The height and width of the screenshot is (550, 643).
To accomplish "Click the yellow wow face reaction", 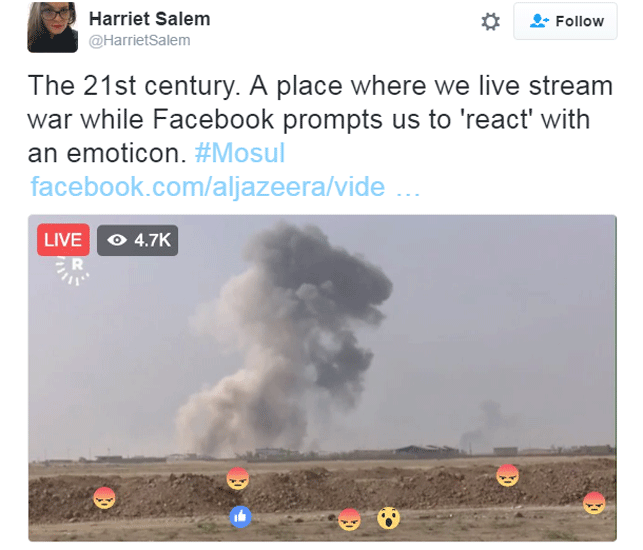I will [x=388, y=518].
